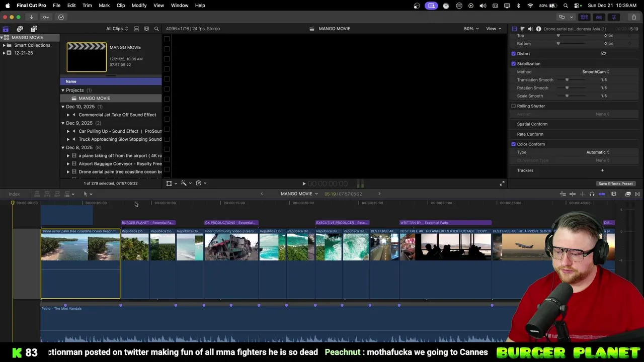Toggle clip grouping options in browser

click(136, 29)
